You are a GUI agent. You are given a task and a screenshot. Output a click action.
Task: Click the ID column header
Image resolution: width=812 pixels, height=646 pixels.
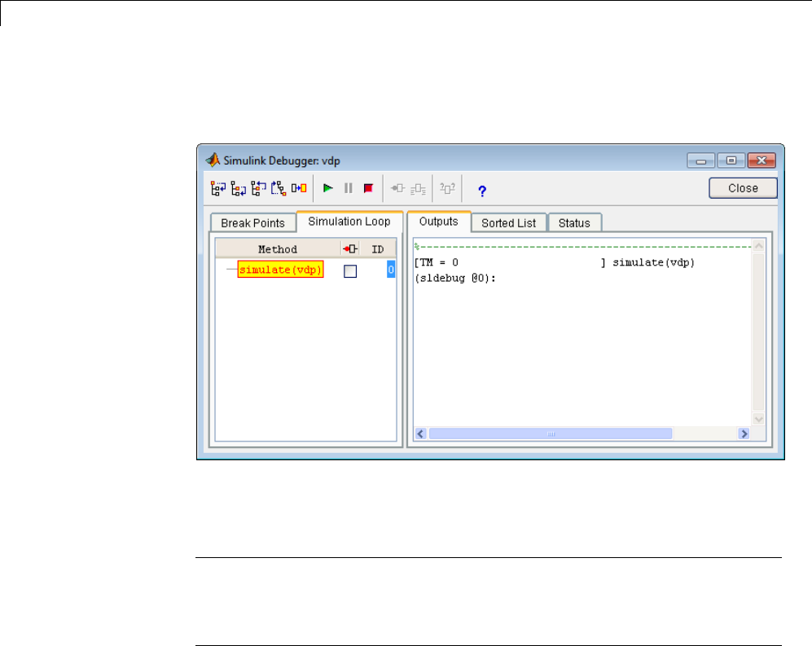(378, 249)
